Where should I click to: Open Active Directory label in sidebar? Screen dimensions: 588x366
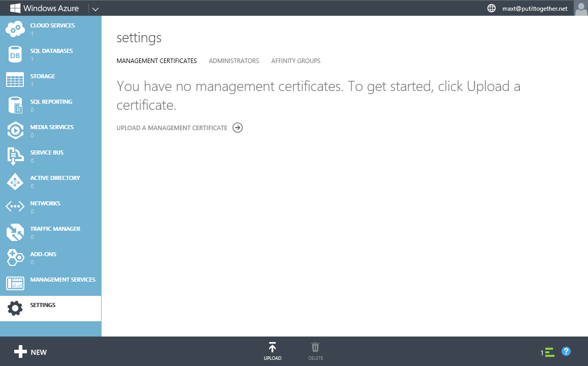click(x=55, y=178)
